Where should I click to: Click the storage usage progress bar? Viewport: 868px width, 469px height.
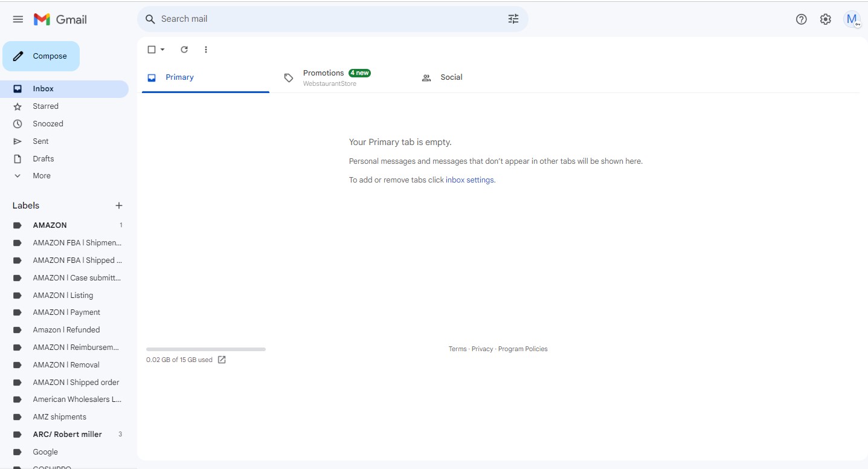[206, 349]
